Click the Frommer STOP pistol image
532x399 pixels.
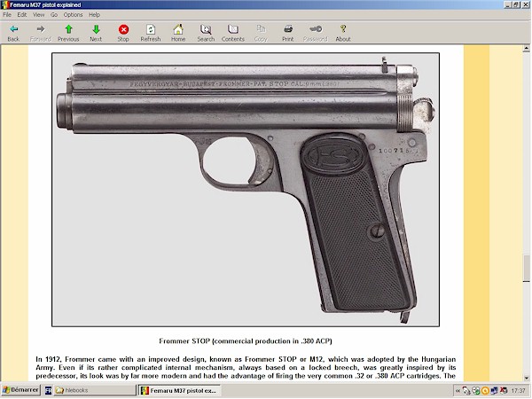click(246, 190)
